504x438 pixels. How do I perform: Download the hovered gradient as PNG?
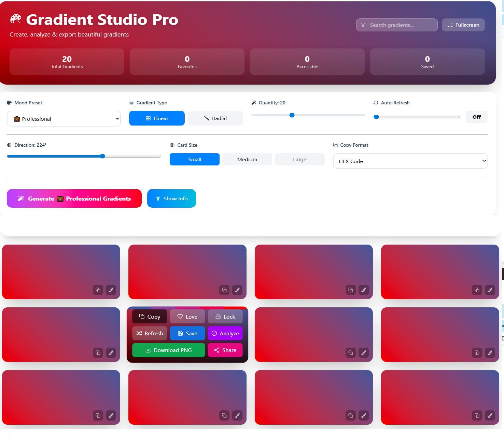pos(168,350)
